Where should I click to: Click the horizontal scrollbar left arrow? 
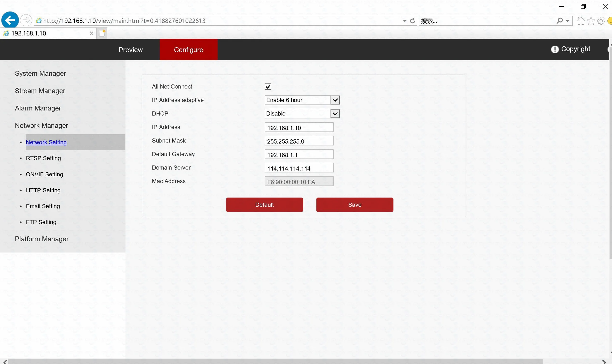pos(5,362)
